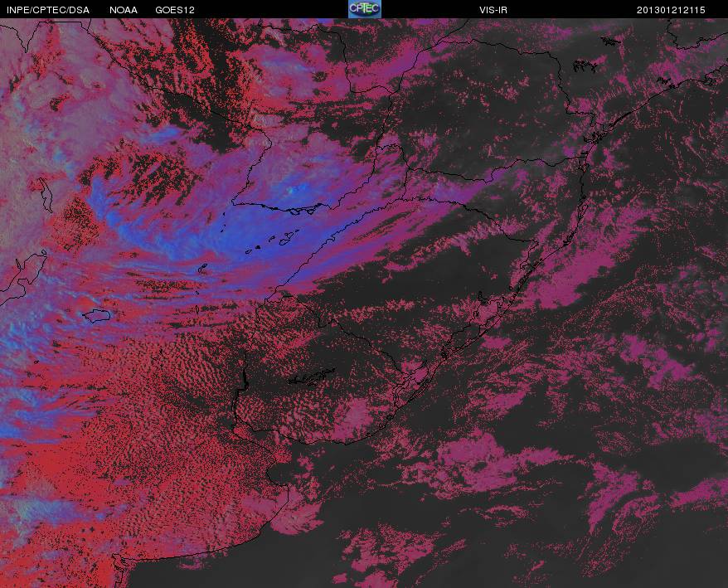Select the VIS-IR channel label
Screen dimensions: 728x588
click(493, 10)
